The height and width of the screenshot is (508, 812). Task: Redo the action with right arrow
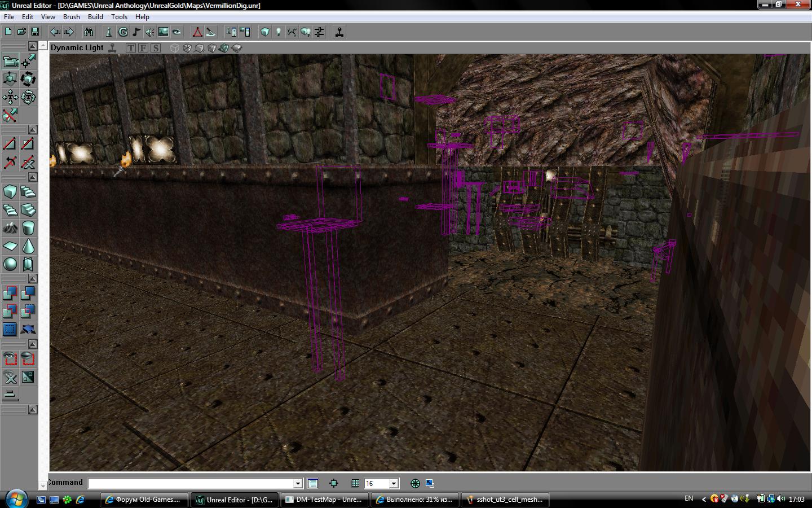[x=69, y=32]
